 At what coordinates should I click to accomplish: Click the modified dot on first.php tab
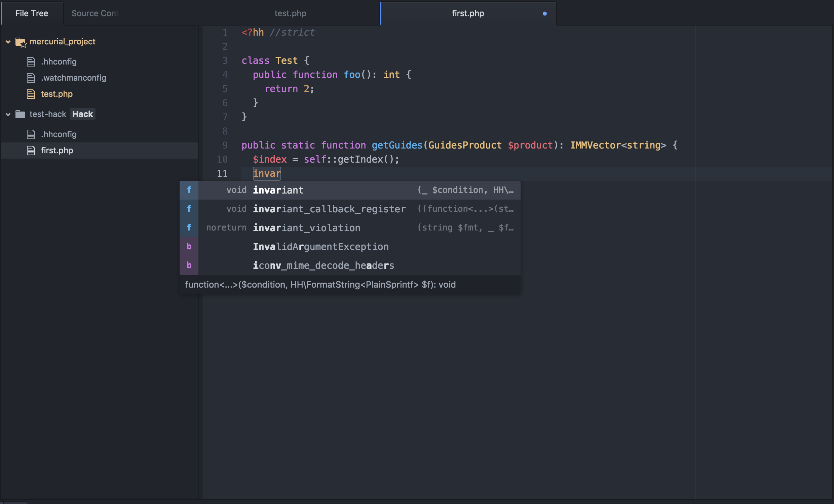pyautogui.click(x=544, y=13)
